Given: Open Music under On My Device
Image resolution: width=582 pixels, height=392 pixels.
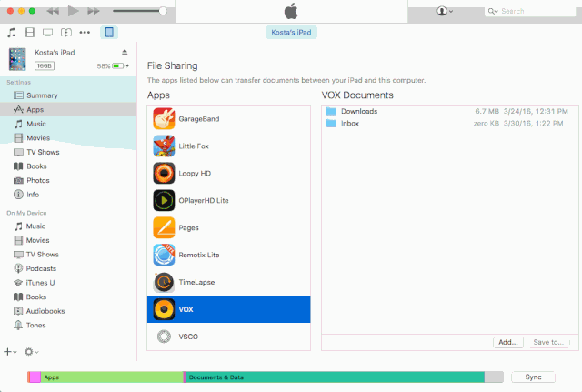Looking at the screenshot, I should click(x=68, y=226).
